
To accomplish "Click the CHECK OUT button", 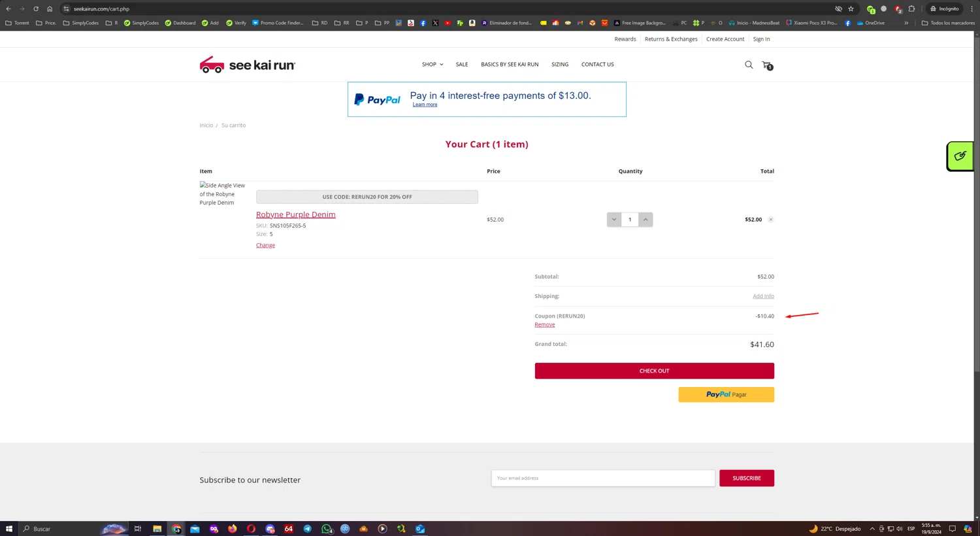I will pos(655,371).
